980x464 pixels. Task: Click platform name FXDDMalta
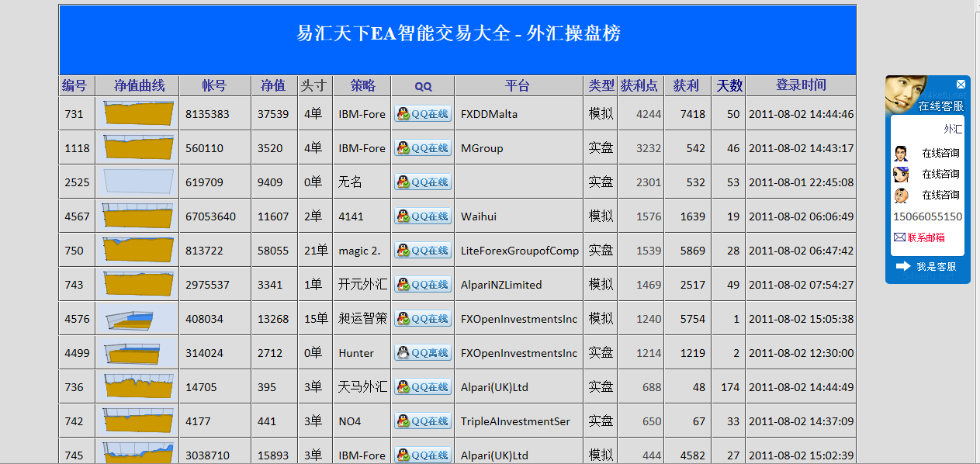coord(489,114)
